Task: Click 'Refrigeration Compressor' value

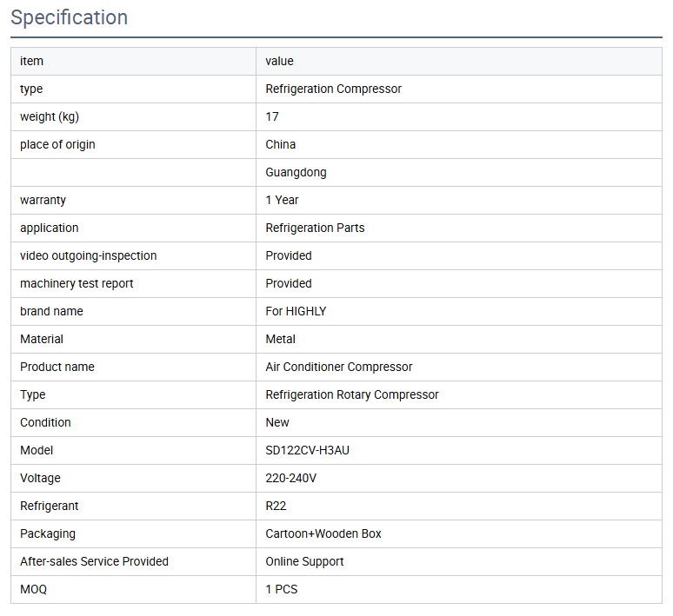Action: 334,89
